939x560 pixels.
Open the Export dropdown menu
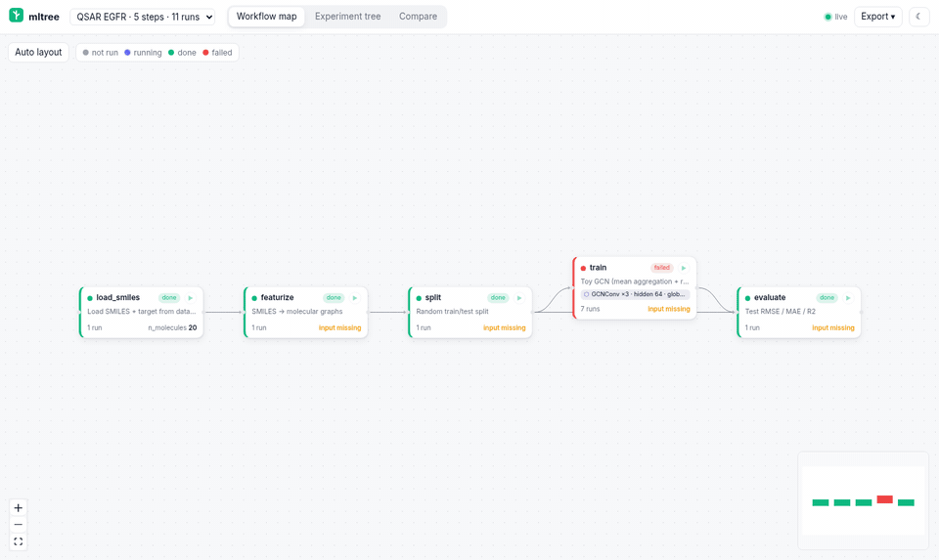(x=878, y=17)
